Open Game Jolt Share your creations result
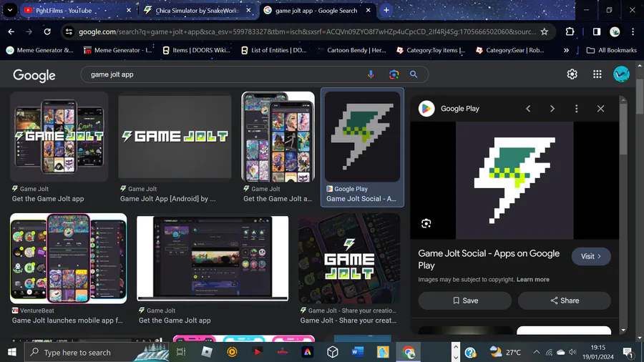The width and height of the screenshot is (644, 362). click(x=349, y=258)
